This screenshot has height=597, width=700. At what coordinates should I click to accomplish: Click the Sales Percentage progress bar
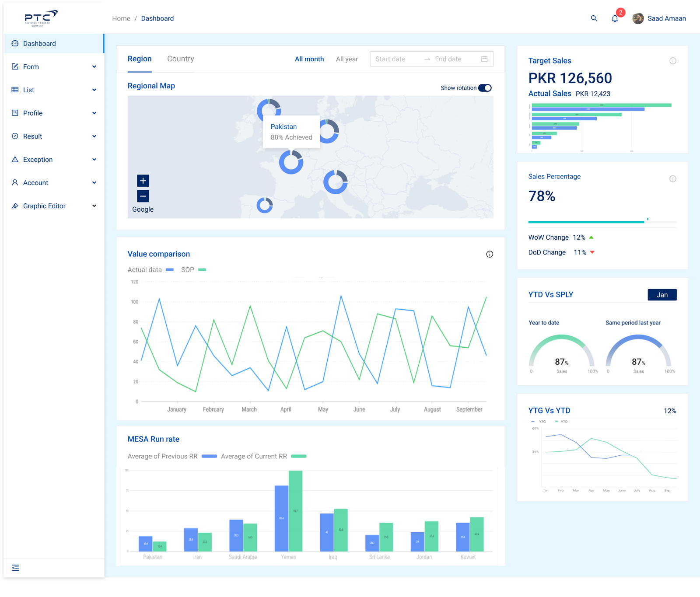pos(602,222)
